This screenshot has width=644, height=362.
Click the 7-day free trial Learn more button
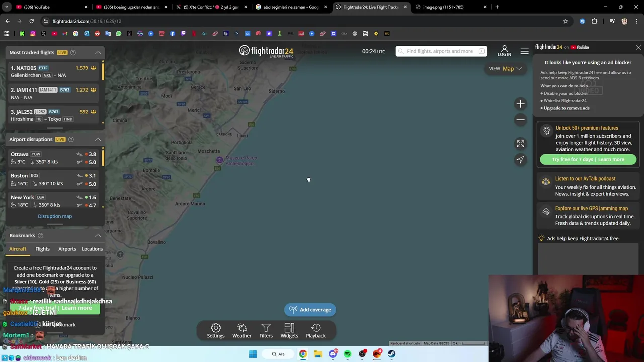click(x=55, y=308)
